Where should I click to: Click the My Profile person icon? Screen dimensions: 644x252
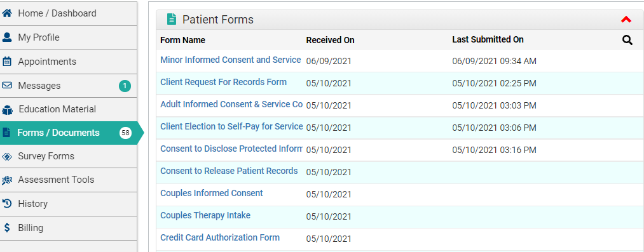coord(7,37)
